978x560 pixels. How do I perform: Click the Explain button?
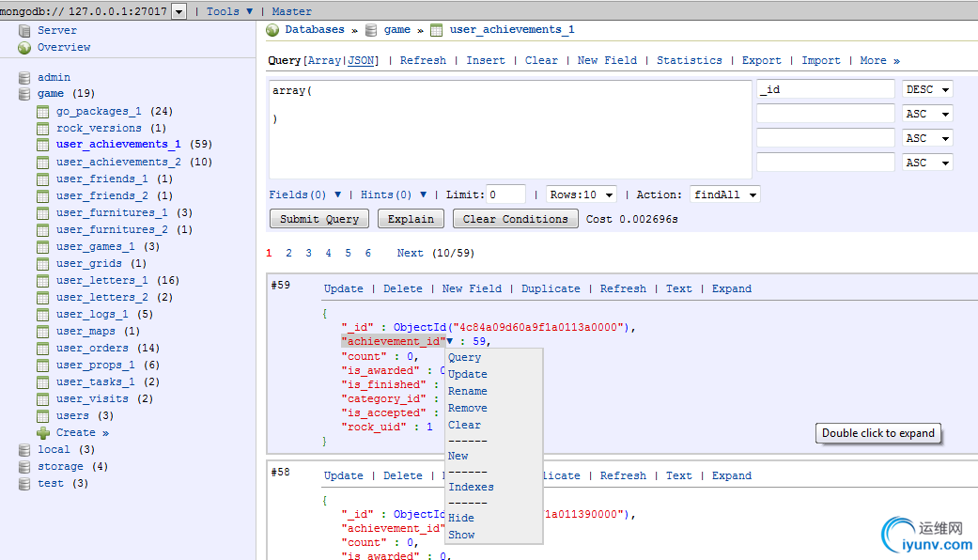point(411,219)
